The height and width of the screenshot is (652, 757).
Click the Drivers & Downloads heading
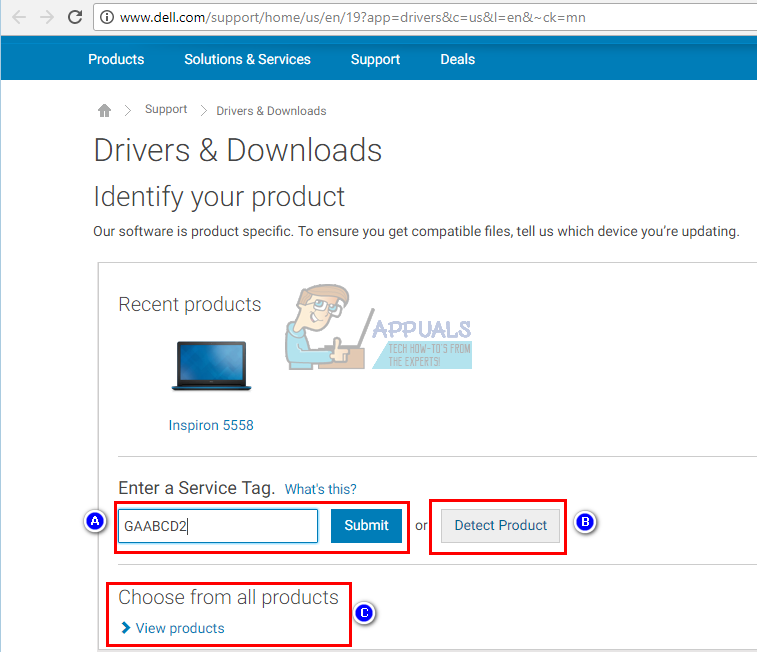point(238,150)
